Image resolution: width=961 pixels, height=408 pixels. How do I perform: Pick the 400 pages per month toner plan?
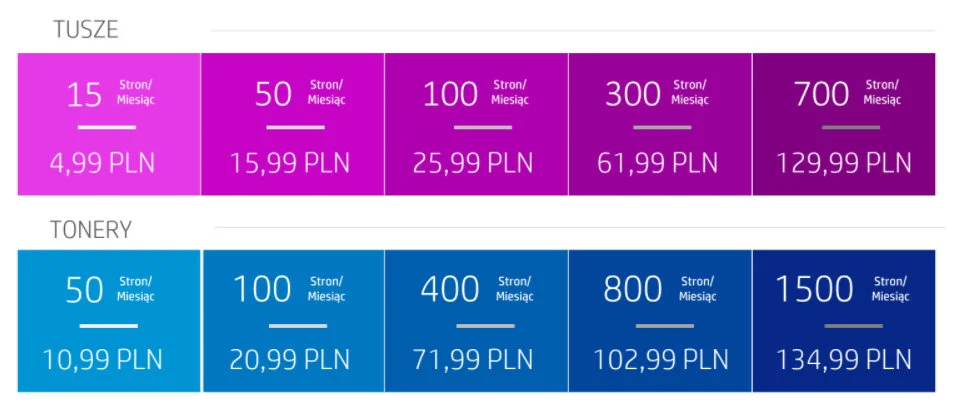pos(475,320)
